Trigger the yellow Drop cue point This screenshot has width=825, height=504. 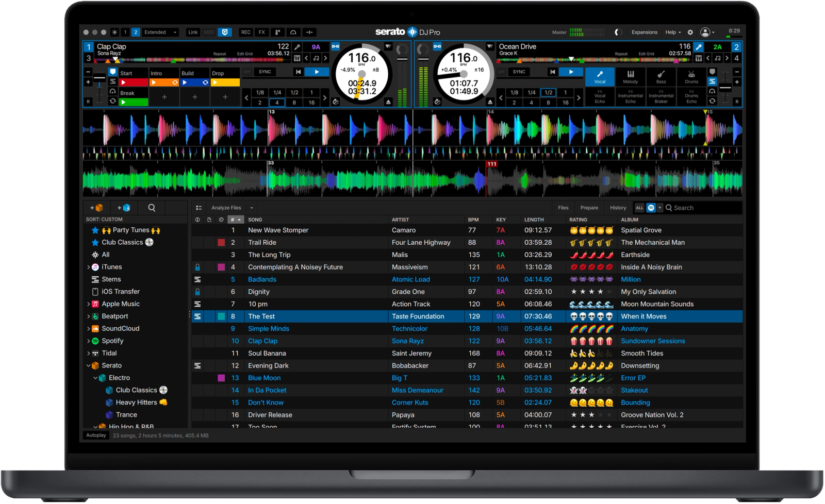click(x=225, y=82)
